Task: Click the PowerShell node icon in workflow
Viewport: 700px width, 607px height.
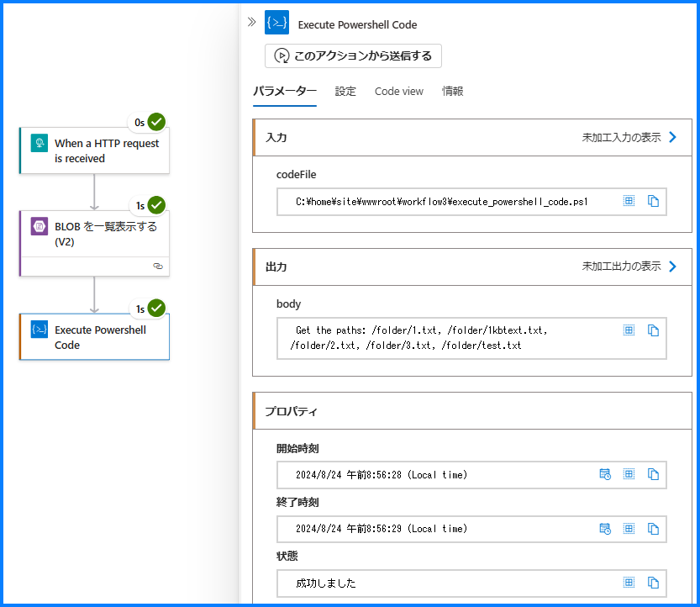Action: [x=39, y=330]
